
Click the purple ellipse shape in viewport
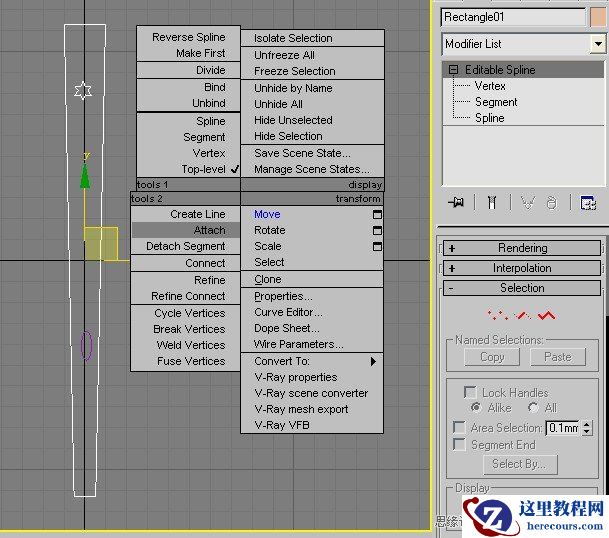(86, 345)
